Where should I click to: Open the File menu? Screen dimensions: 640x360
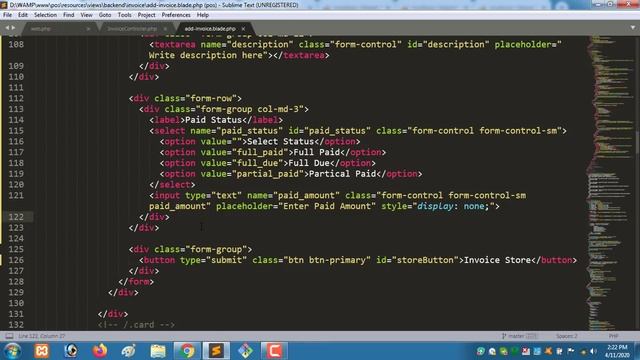(7, 15)
